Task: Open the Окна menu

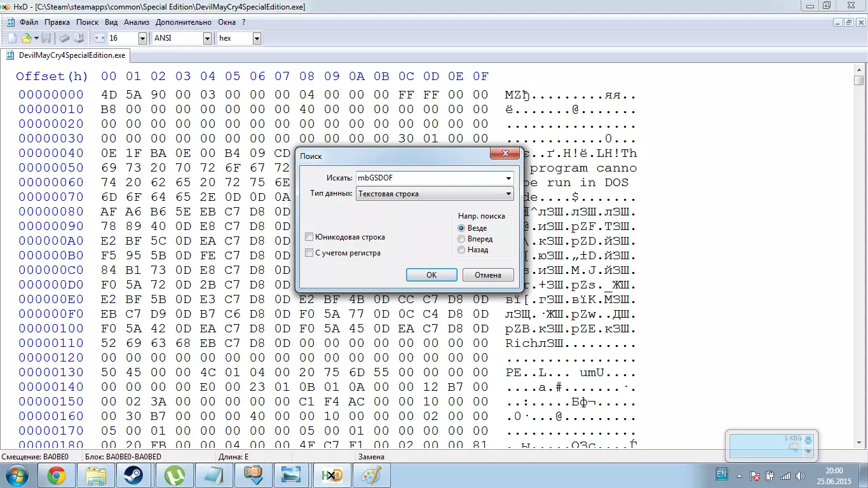Action: pos(227,22)
